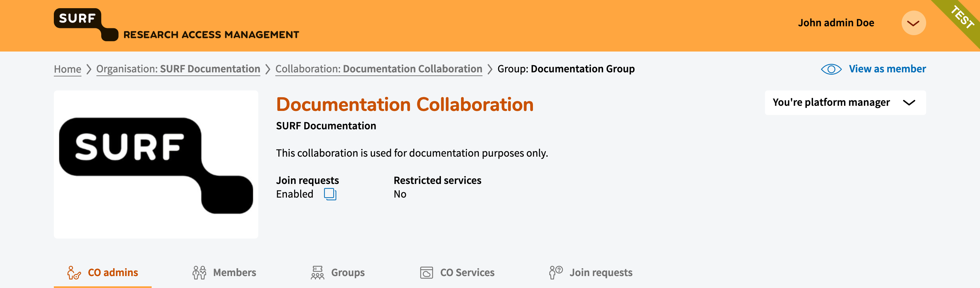The width and height of the screenshot is (980, 288).
Task: Click the John admin Doe user name
Action: pos(836,23)
